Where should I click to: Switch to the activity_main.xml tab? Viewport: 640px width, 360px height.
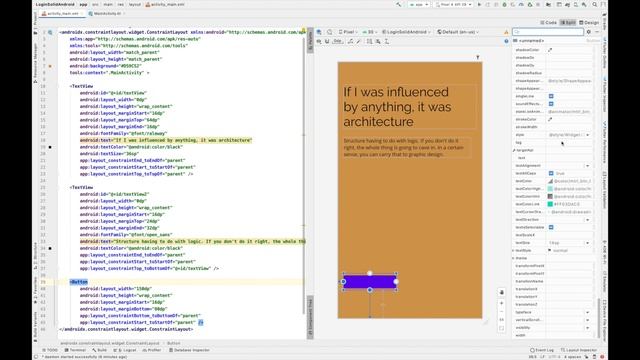(x=61, y=13)
